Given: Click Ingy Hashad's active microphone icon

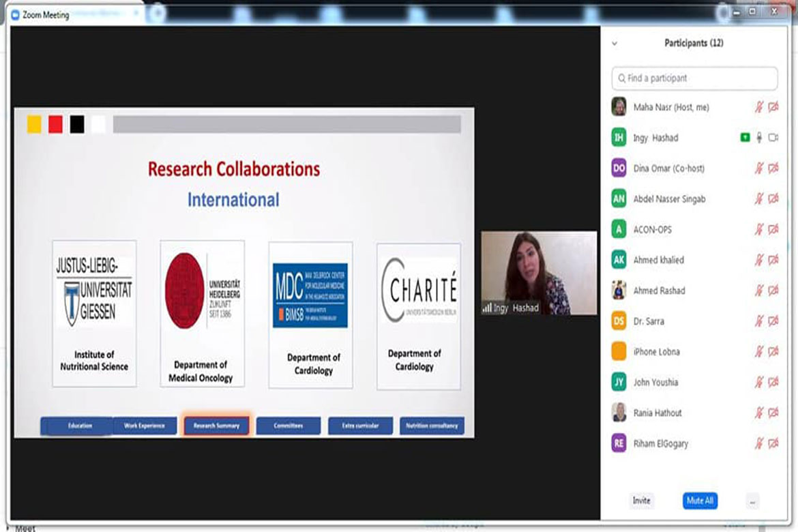Looking at the screenshot, I should (759, 138).
